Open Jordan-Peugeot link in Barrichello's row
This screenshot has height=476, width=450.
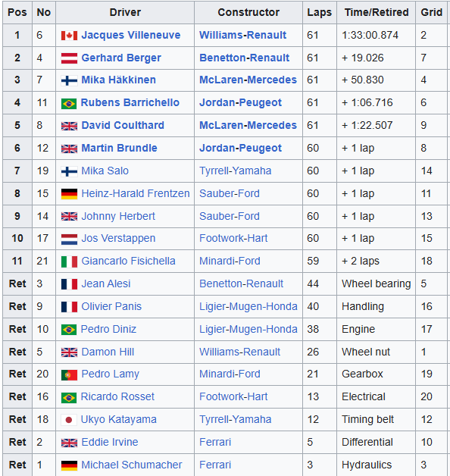coord(240,102)
